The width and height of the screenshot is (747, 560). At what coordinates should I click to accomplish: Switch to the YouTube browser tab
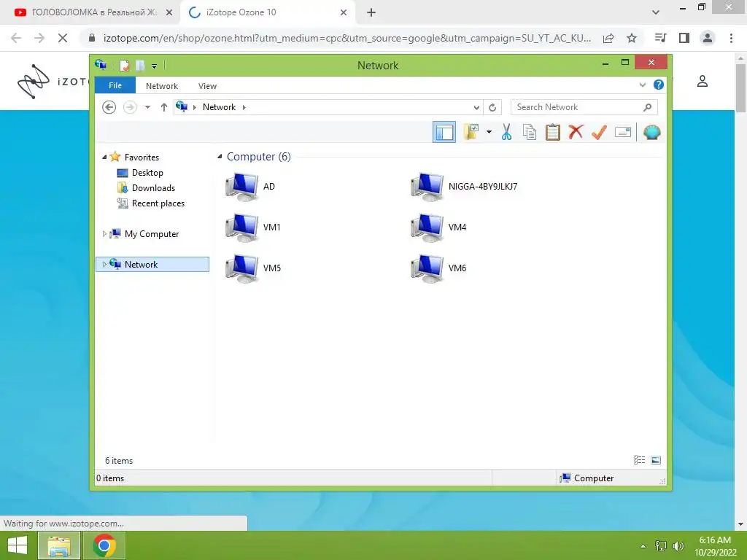click(93, 12)
